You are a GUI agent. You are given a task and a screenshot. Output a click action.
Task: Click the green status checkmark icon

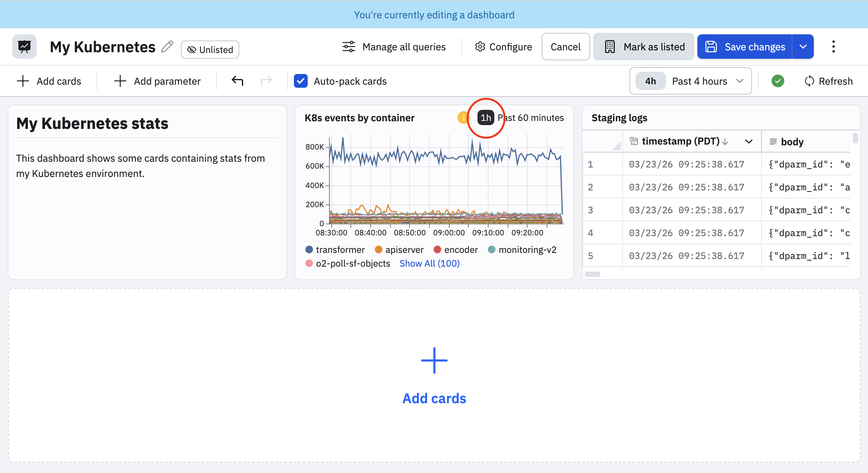778,81
